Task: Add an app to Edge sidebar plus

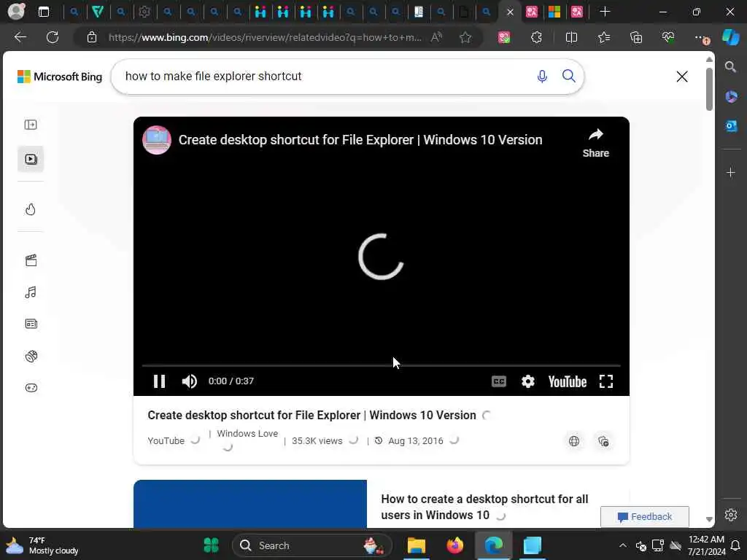Action: click(731, 172)
